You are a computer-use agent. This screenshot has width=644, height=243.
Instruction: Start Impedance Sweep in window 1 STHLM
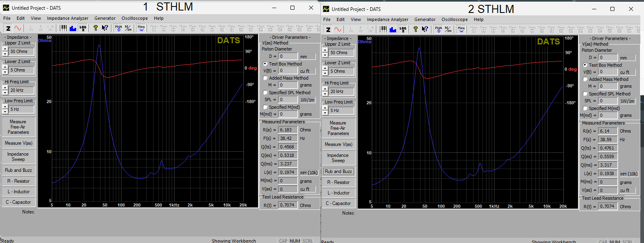coord(18,156)
